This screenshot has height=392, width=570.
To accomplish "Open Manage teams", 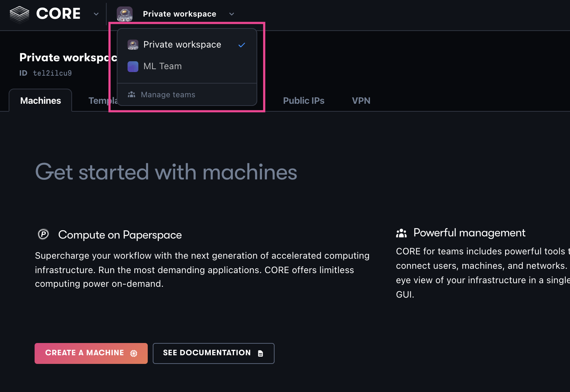I will click(187, 95).
